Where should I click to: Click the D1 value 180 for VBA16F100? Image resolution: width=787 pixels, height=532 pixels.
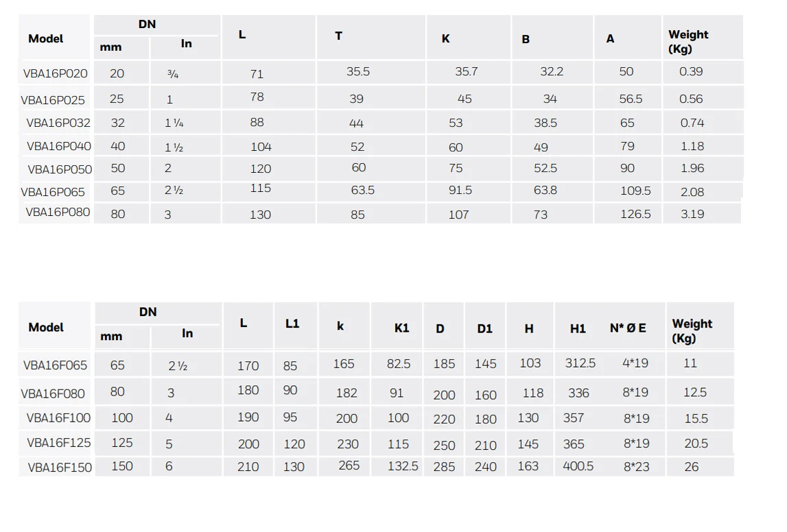tap(486, 419)
